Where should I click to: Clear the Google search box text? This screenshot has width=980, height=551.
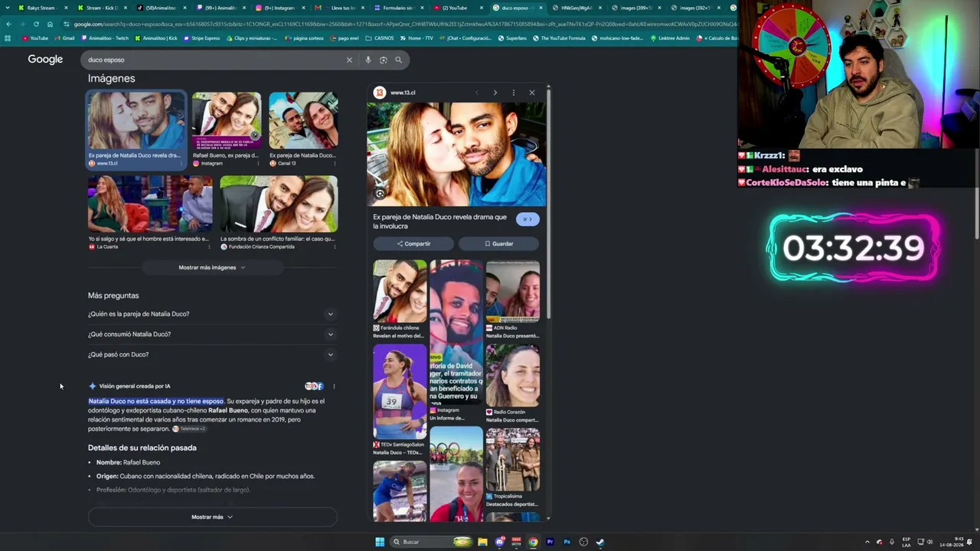pyautogui.click(x=349, y=60)
